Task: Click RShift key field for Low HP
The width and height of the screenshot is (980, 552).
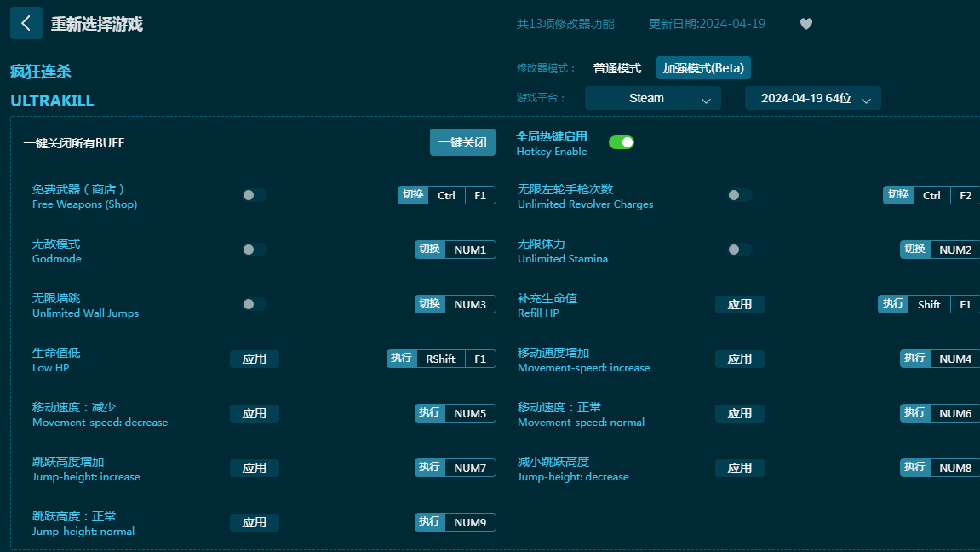Action: coord(441,359)
